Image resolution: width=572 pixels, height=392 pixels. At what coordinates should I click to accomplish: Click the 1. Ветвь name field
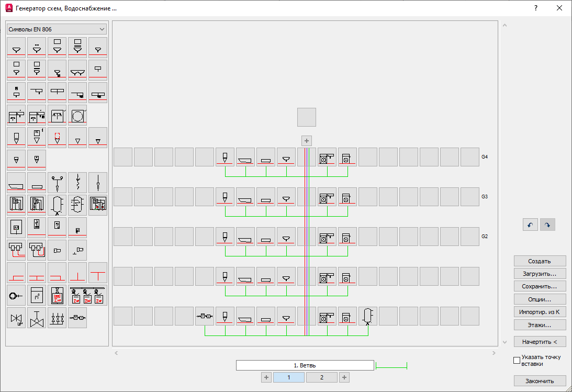(x=305, y=365)
